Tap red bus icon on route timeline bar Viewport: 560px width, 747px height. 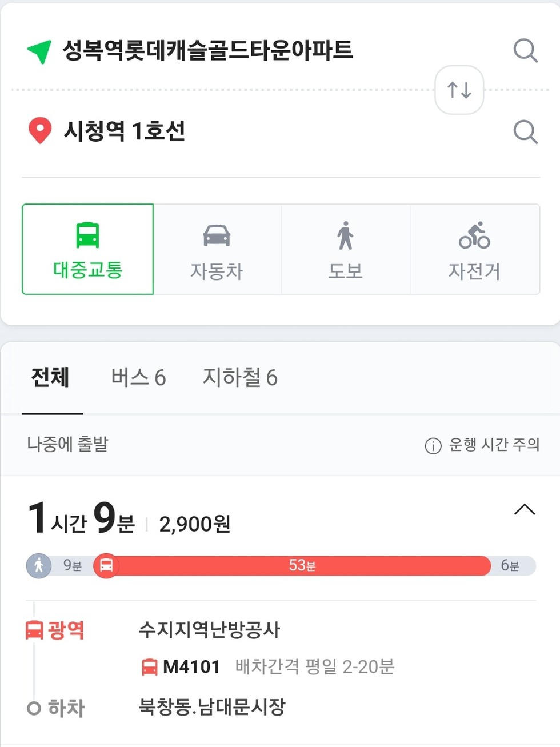106,566
